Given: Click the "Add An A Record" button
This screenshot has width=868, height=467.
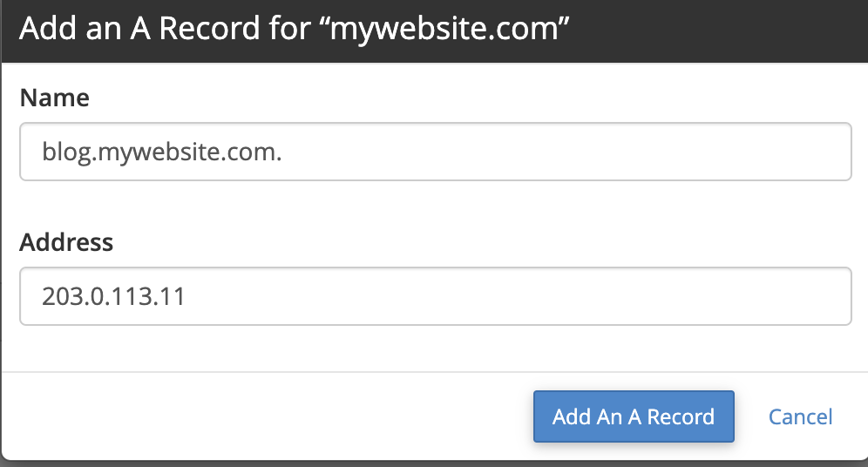Looking at the screenshot, I should [634, 416].
